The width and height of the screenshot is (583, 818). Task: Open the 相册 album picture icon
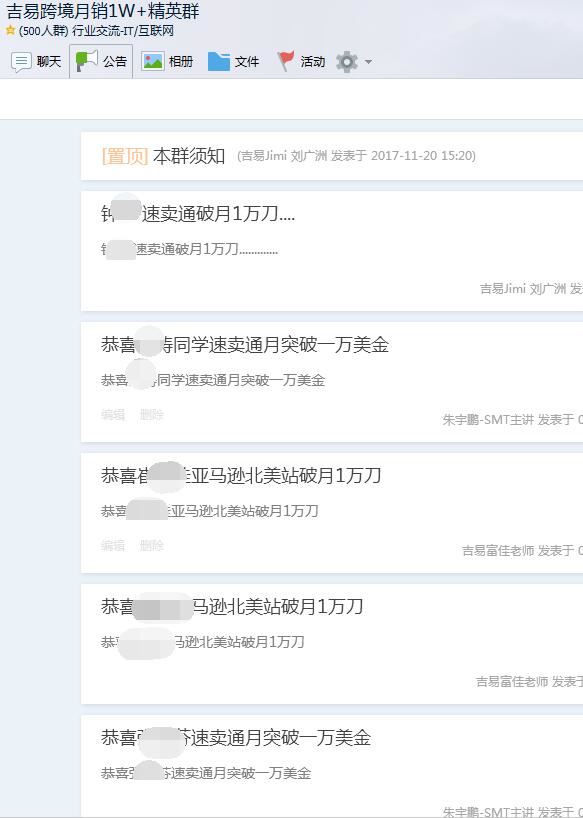click(x=153, y=62)
